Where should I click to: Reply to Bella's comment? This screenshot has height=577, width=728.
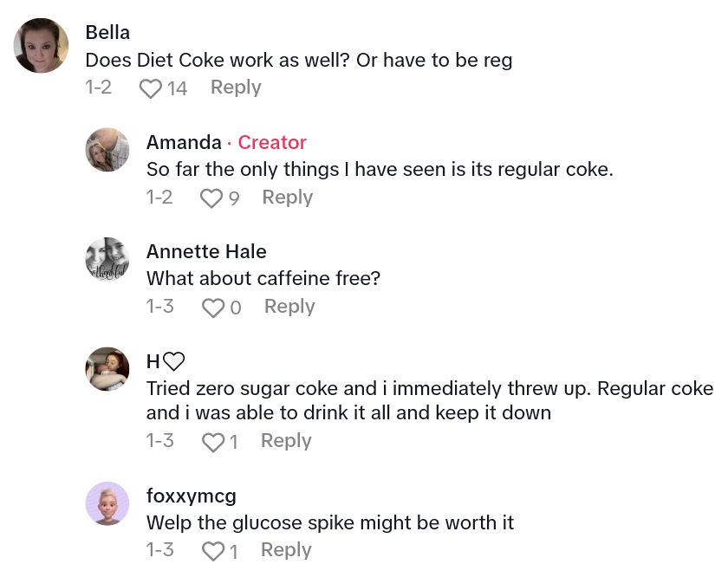(x=236, y=88)
